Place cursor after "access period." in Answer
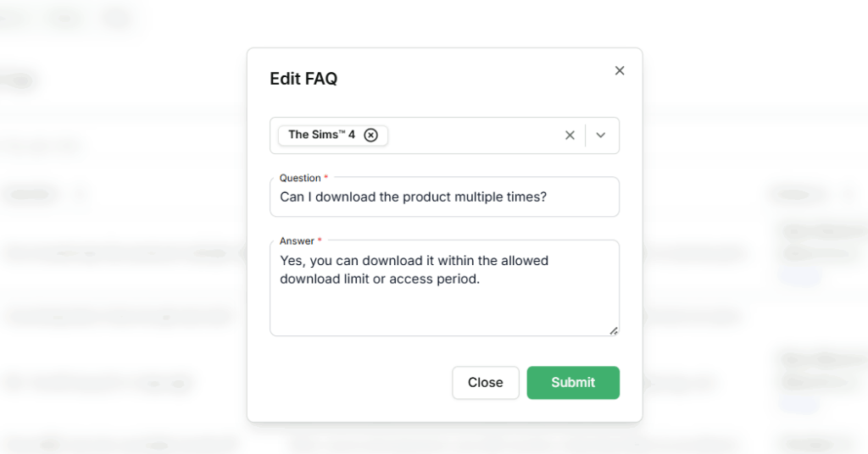The image size is (868, 454). [481, 280]
